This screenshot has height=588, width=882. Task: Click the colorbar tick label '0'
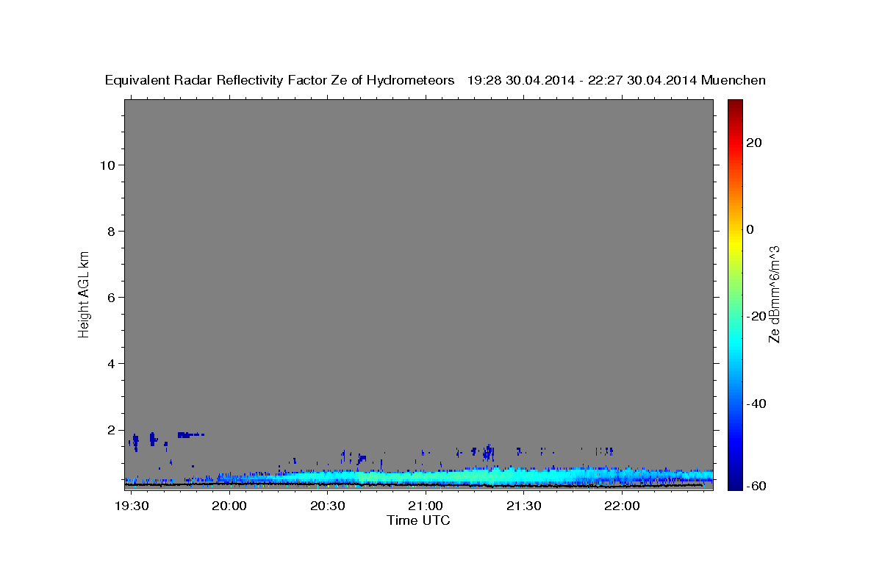pos(750,229)
